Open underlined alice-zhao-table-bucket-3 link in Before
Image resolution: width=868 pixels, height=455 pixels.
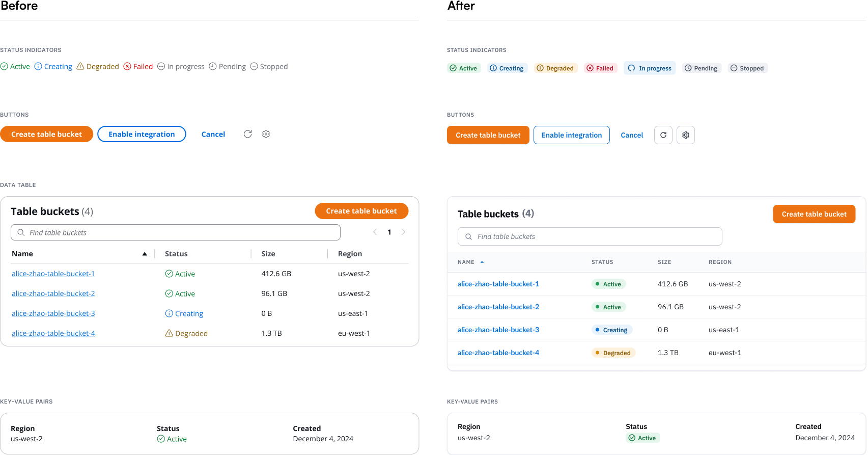(x=53, y=313)
